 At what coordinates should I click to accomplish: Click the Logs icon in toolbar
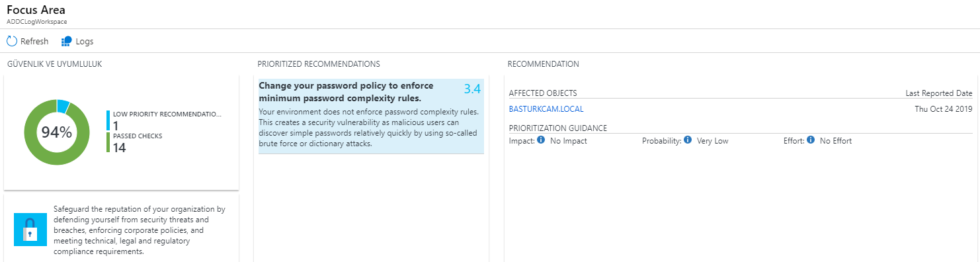tap(66, 41)
